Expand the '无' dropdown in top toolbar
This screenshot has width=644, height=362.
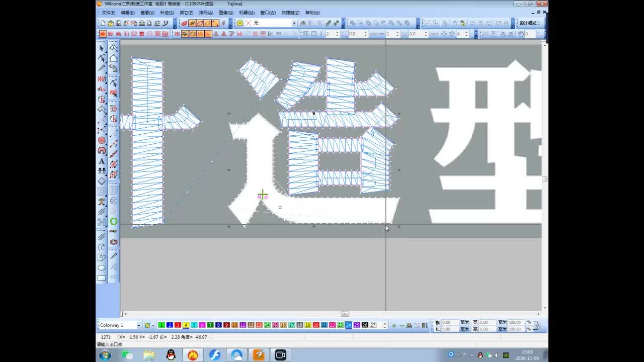[294, 23]
